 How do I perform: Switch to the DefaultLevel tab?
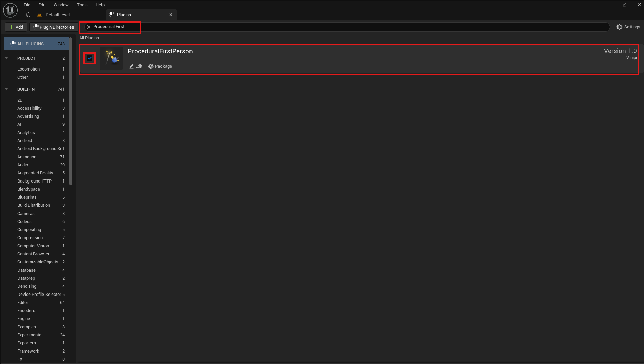tap(57, 15)
